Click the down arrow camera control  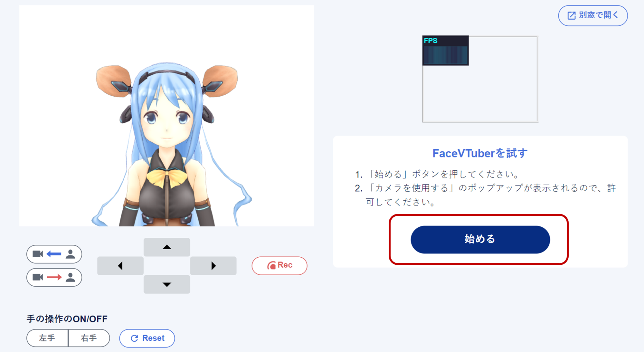tap(167, 284)
